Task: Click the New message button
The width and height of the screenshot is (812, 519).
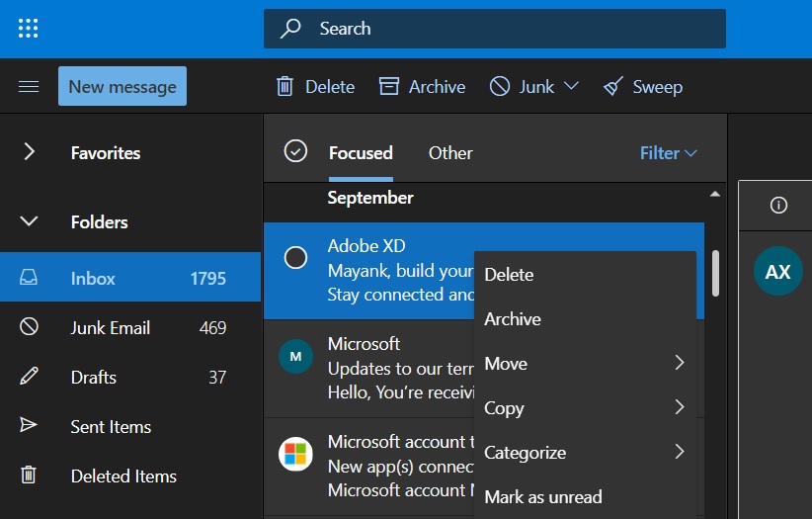Action: (x=122, y=87)
